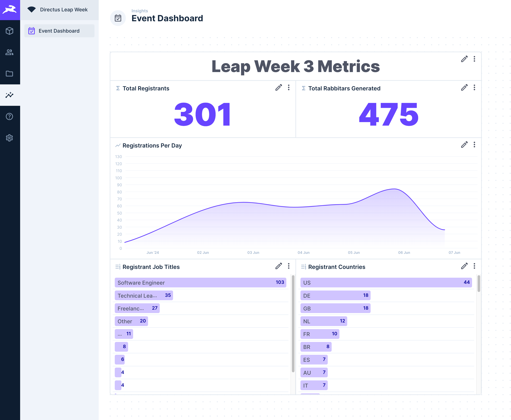Screen dimensions: 511x420
Task: Open the File Library folder icon
Action: click(9, 74)
